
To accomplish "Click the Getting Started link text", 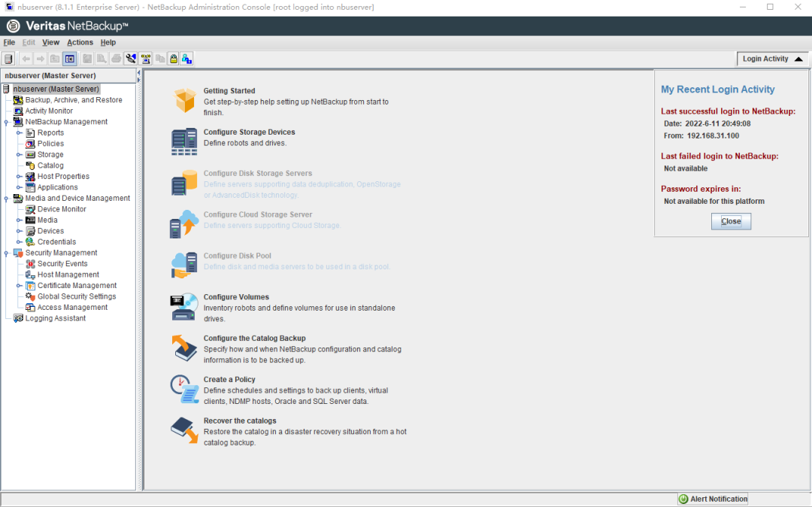I will click(229, 90).
